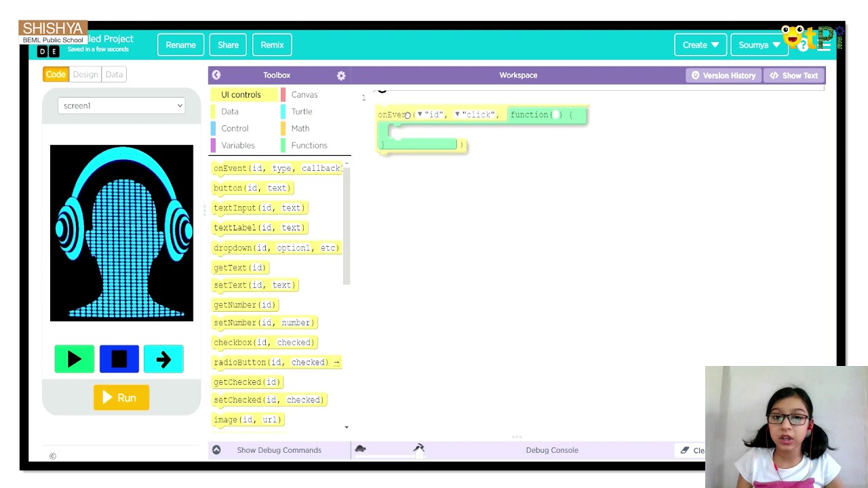
Task: Pick the getText(id) block
Action: pyautogui.click(x=239, y=268)
